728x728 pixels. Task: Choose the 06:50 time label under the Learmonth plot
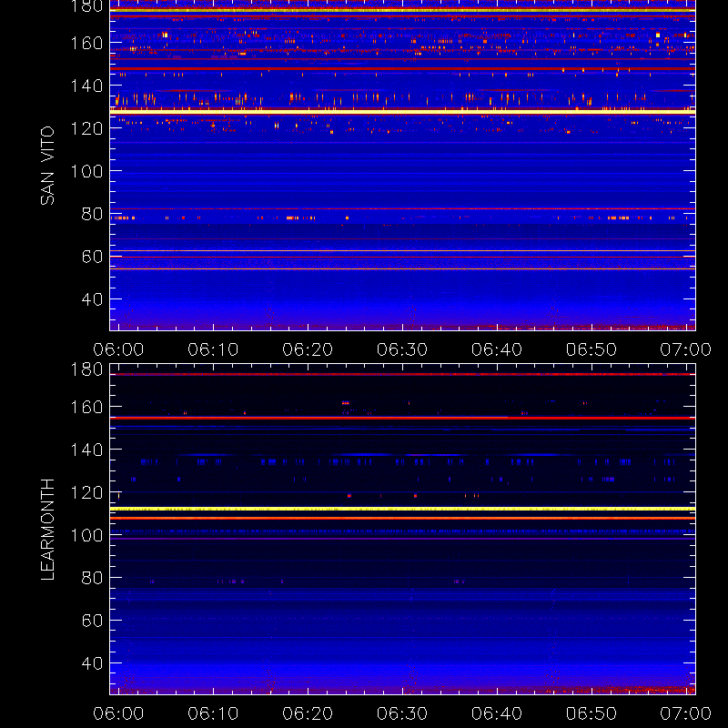pos(591,713)
